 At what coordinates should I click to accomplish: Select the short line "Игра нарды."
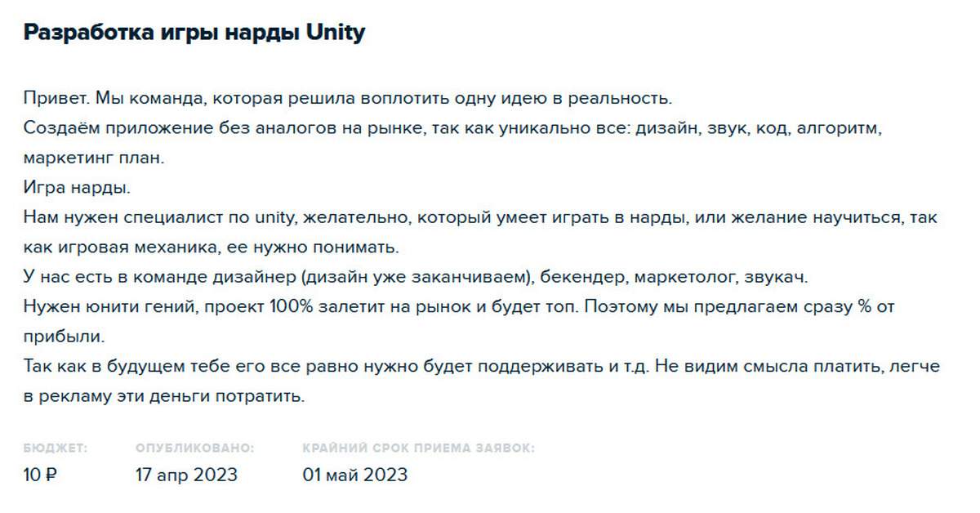(76, 187)
